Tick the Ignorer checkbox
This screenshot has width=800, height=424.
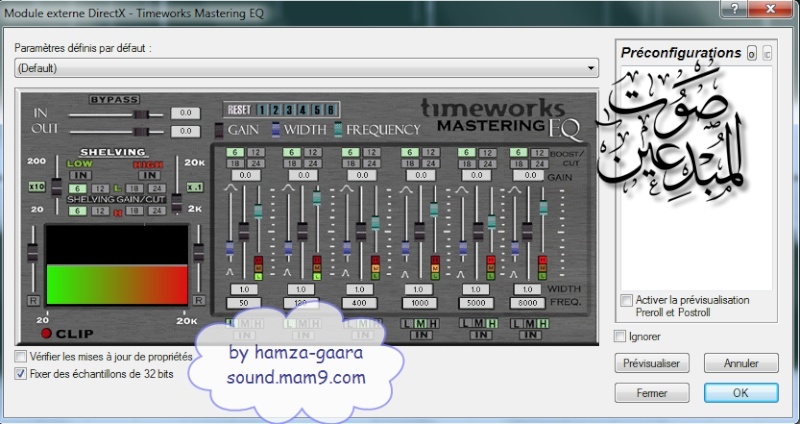(x=620, y=336)
